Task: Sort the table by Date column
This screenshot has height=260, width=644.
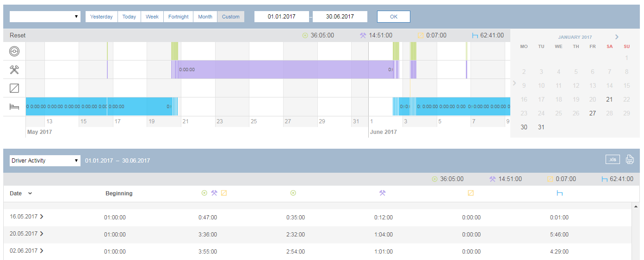Action: 21,193
